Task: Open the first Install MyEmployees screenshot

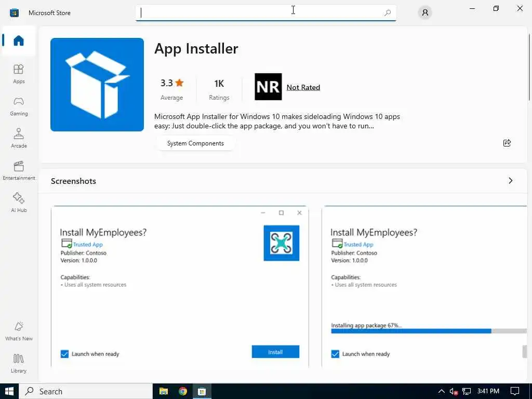Action: tap(180, 286)
